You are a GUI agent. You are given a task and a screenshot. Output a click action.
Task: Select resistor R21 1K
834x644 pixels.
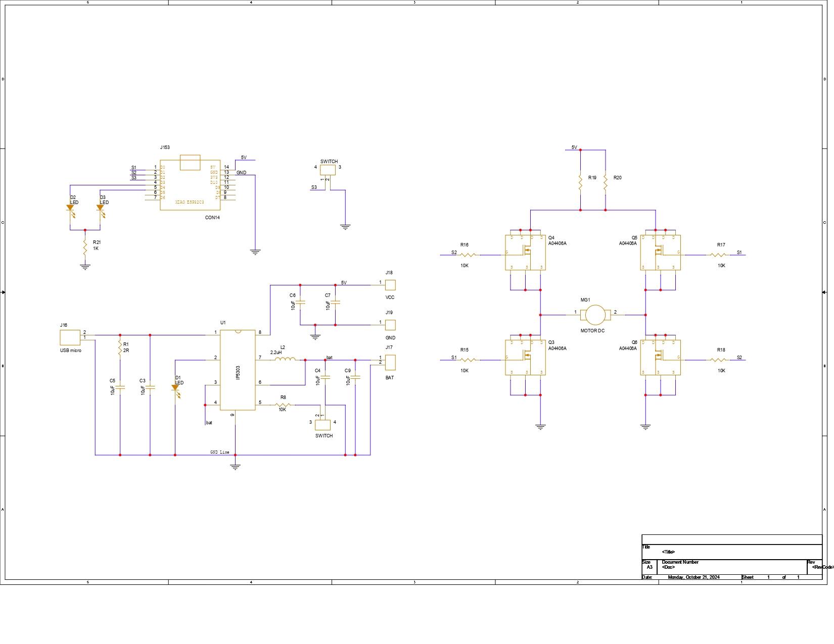click(x=85, y=246)
